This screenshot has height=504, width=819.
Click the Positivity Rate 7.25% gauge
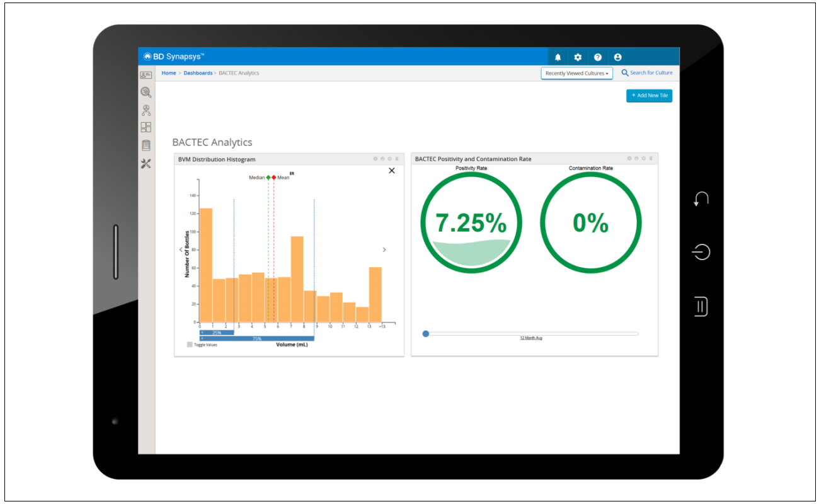click(471, 223)
